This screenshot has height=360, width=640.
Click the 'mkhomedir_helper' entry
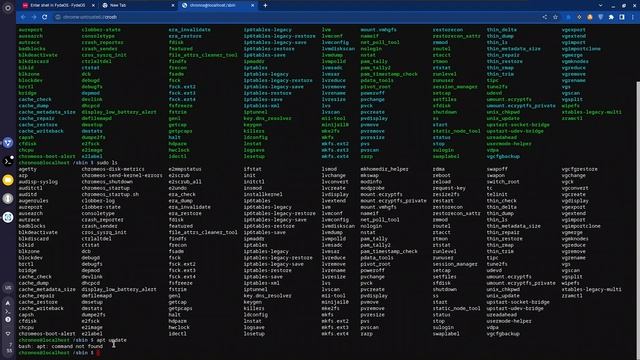pyautogui.click(x=384, y=169)
